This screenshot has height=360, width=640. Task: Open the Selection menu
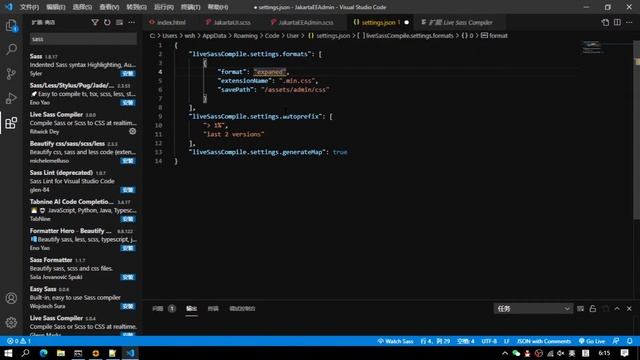point(82,7)
